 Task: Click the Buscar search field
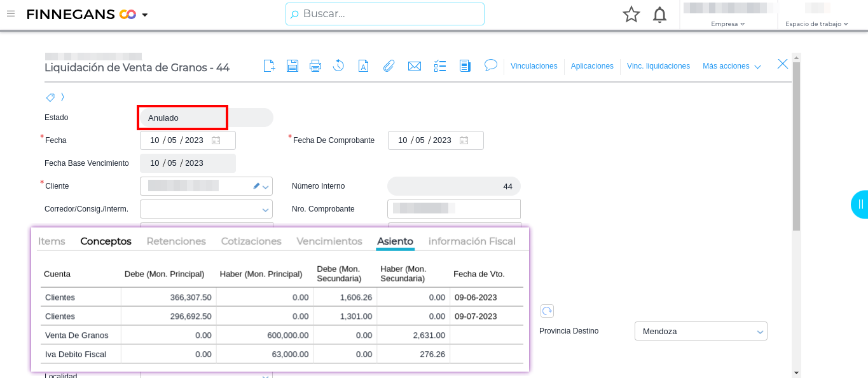tap(385, 14)
